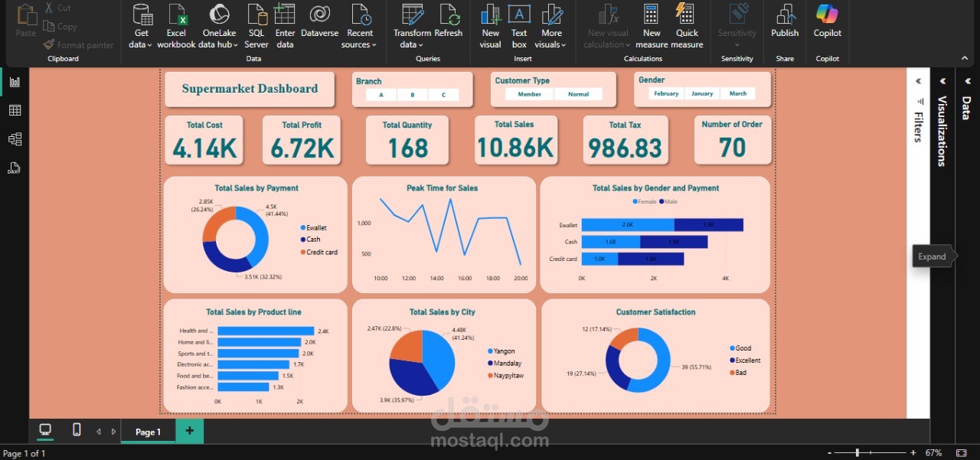Select February slicer button
This screenshot has height=460, width=980.
pos(666,93)
